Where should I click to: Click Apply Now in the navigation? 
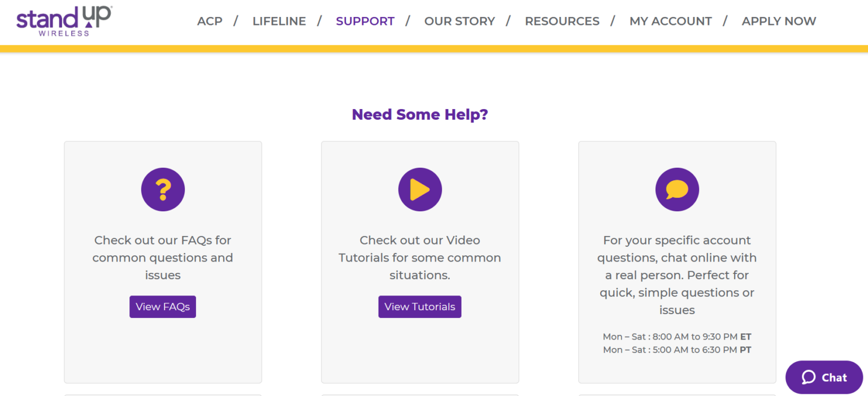[779, 21]
